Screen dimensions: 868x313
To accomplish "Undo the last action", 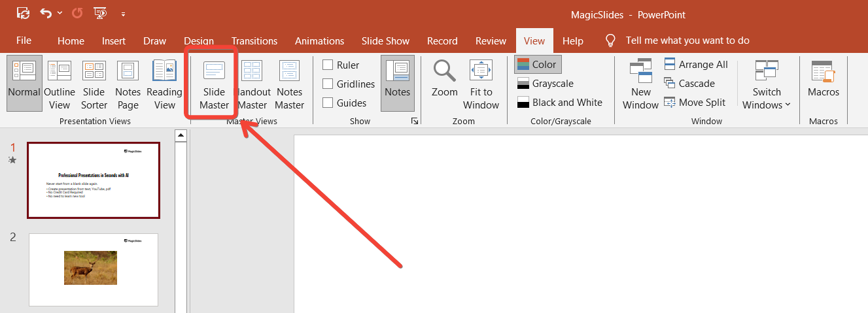I will [45, 13].
